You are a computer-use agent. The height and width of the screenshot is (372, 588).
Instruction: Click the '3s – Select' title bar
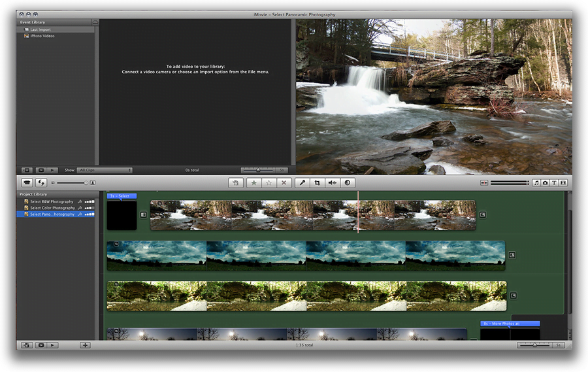point(122,196)
